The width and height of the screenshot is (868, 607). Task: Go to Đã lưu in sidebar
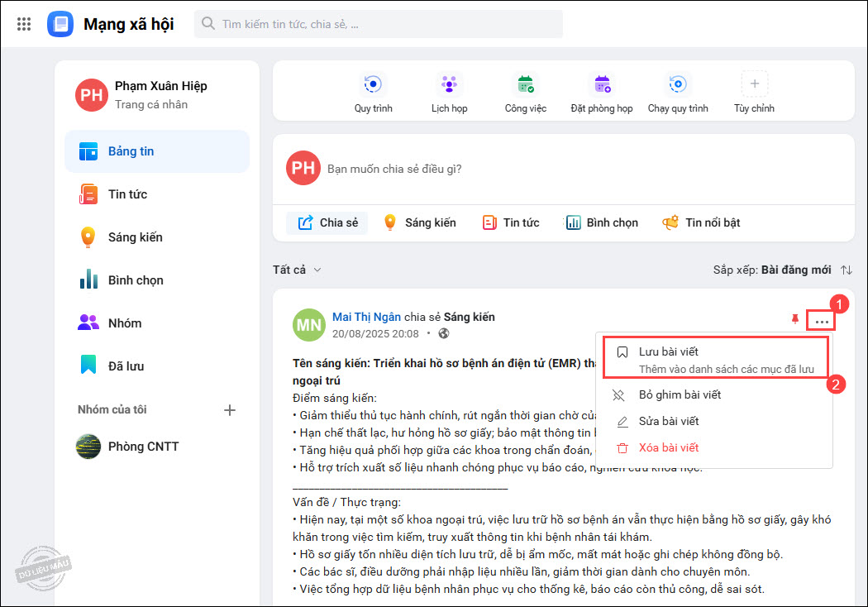pyautogui.click(x=126, y=366)
